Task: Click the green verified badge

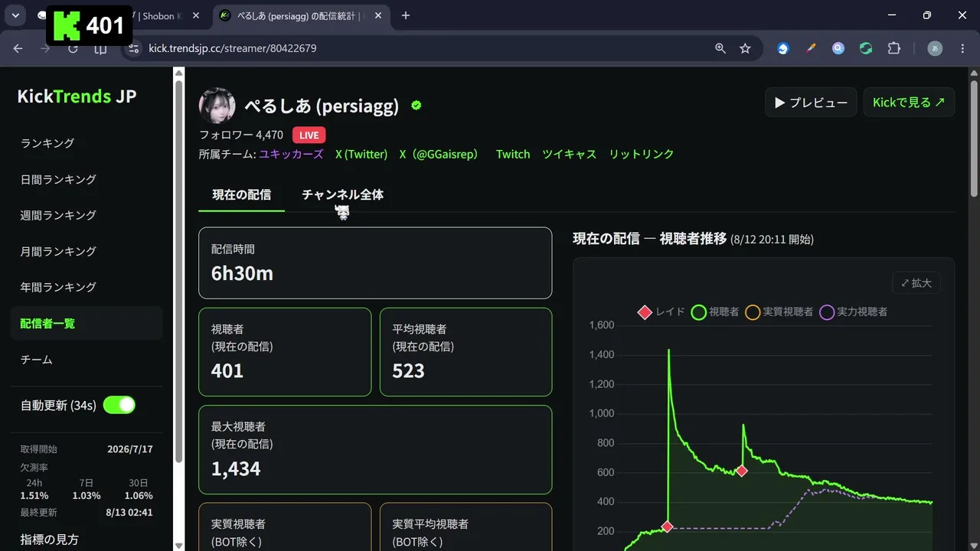Action: click(416, 106)
